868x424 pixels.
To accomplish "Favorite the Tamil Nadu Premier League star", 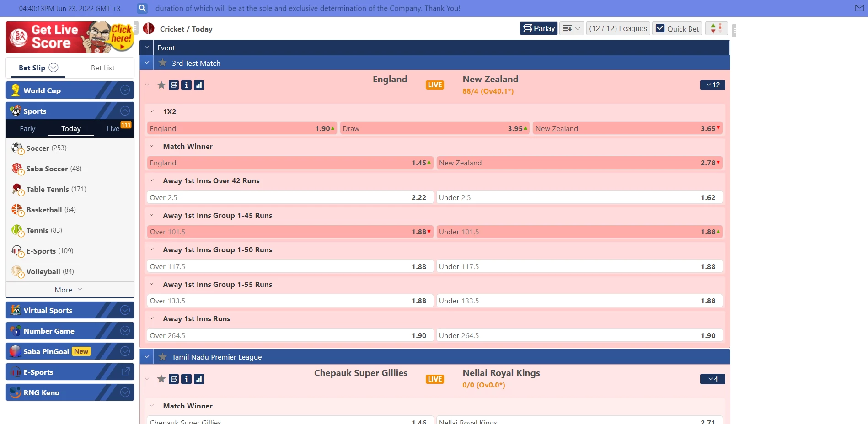I will [x=162, y=357].
